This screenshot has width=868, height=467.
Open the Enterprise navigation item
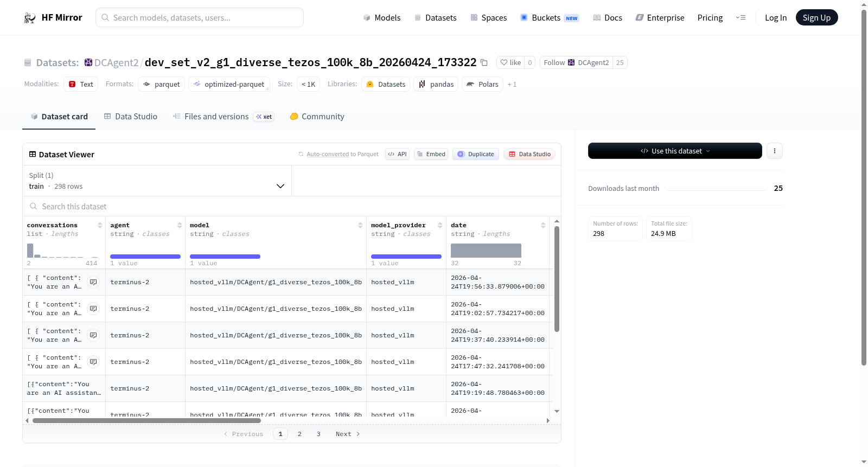[660, 17]
